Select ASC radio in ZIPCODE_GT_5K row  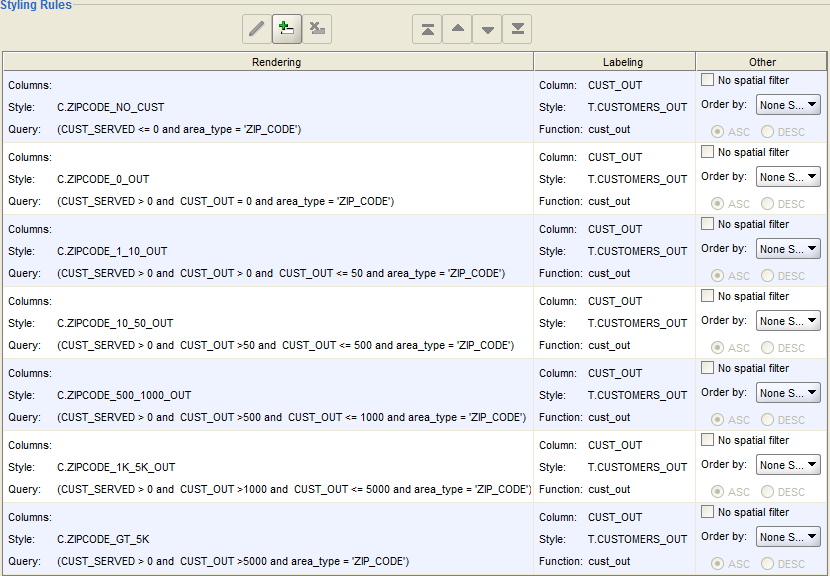coord(717,564)
